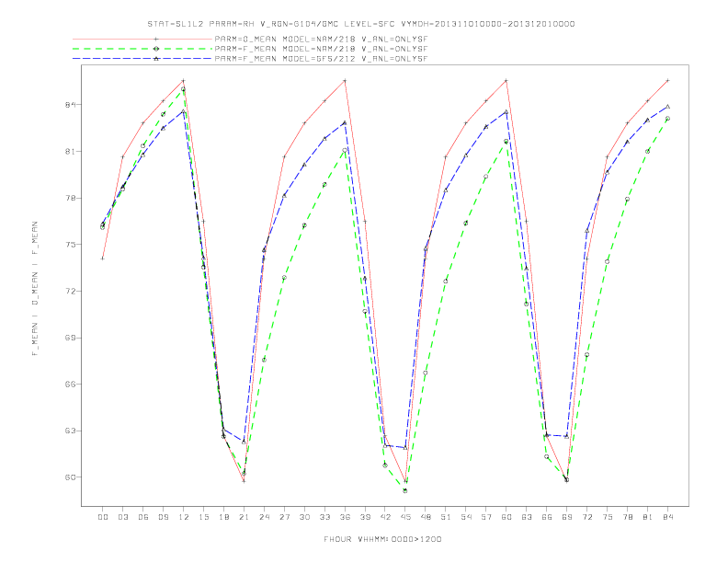Click the dashed blue legend line sample

click(142, 59)
